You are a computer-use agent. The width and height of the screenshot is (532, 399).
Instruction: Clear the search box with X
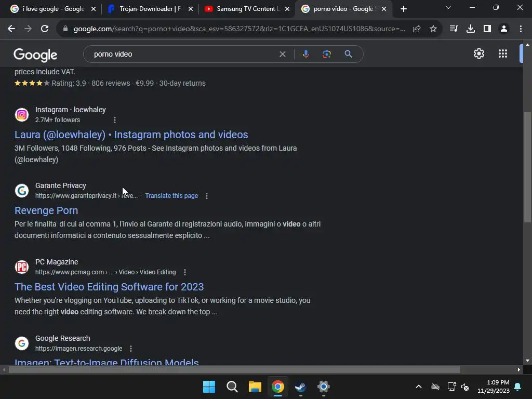282,54
